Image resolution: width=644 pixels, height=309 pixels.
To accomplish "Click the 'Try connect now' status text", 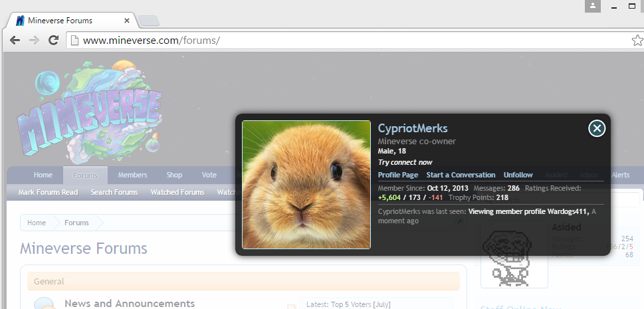I will point(405,162).
